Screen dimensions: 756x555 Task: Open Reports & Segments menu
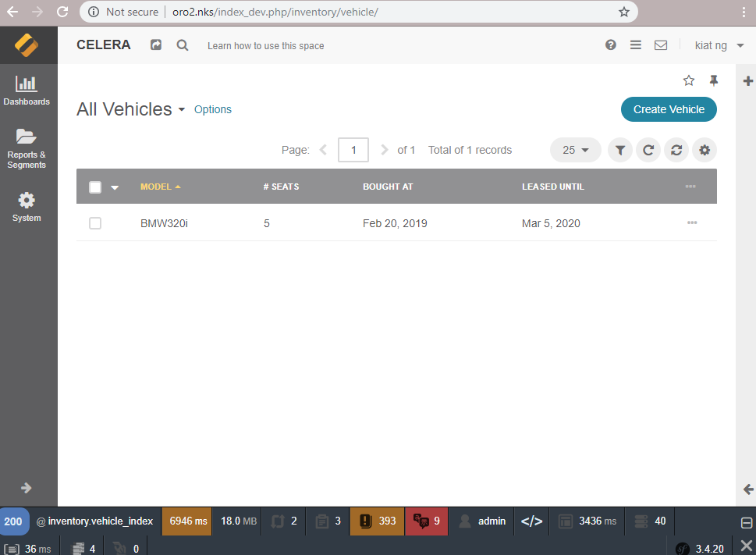click(x=27, y=148)
